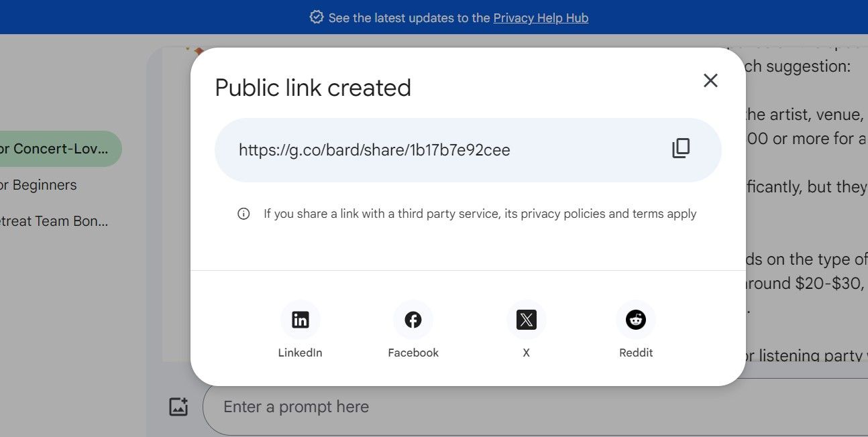
Task: Select the shared URL text g.co/bard/share
Action: click(x=374, y=150)
